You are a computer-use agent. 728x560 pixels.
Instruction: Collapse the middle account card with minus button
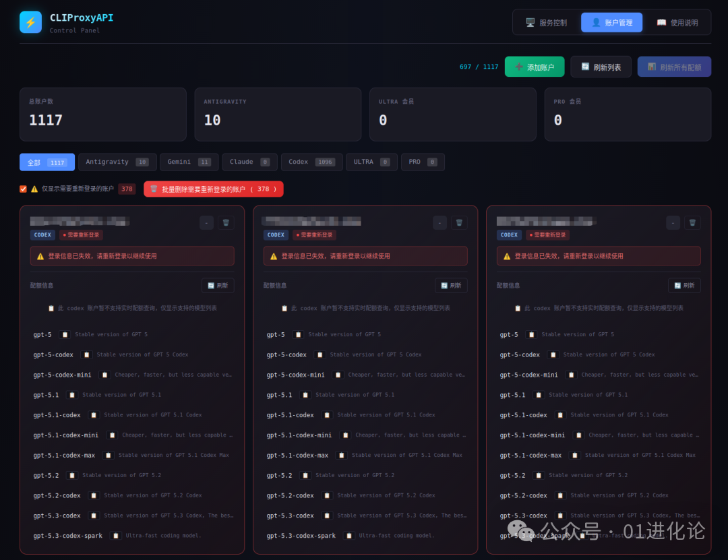(439, 223)
